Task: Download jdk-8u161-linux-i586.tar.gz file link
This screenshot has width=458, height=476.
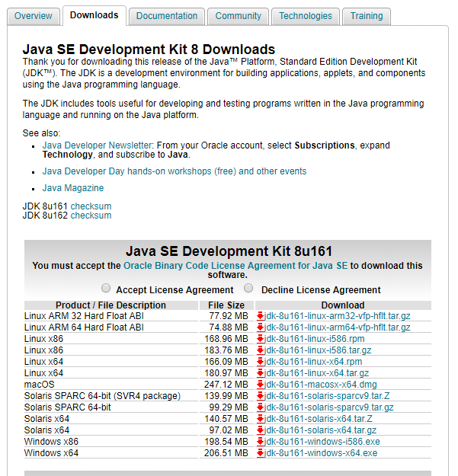Action: (318, 350)
